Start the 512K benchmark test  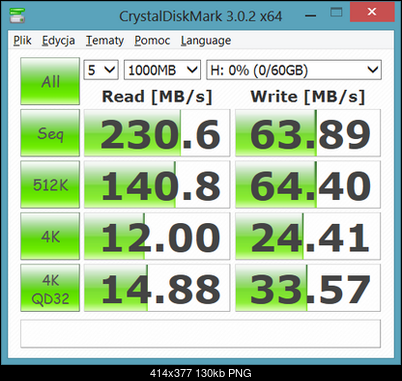(x=50, y=184)
